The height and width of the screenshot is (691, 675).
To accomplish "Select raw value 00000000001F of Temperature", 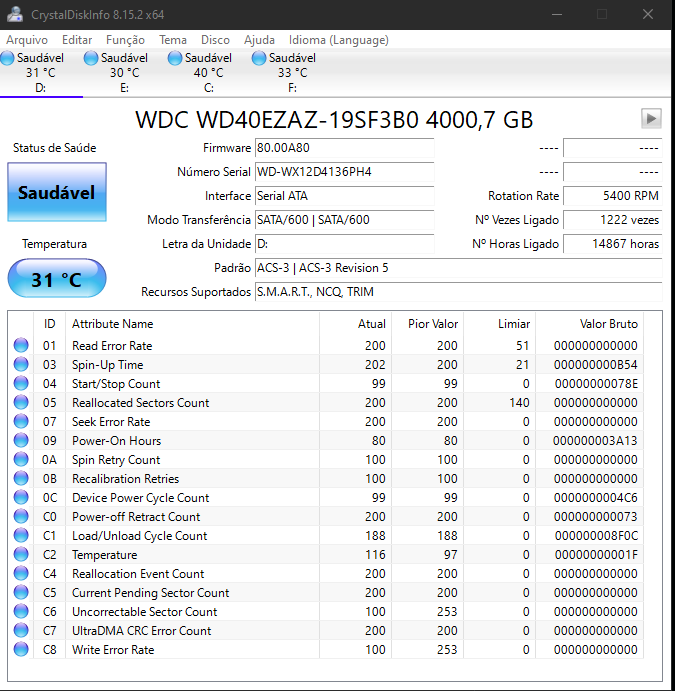I will pos(596,554).
